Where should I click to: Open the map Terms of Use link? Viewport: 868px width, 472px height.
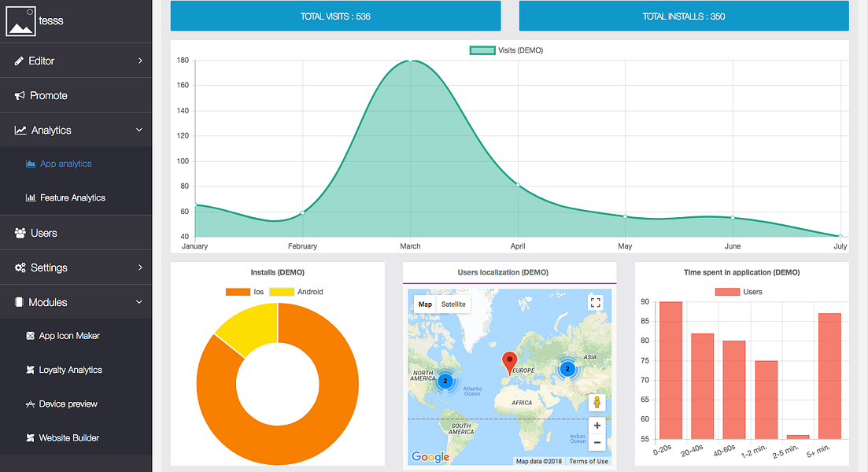[x=589, y=461]
